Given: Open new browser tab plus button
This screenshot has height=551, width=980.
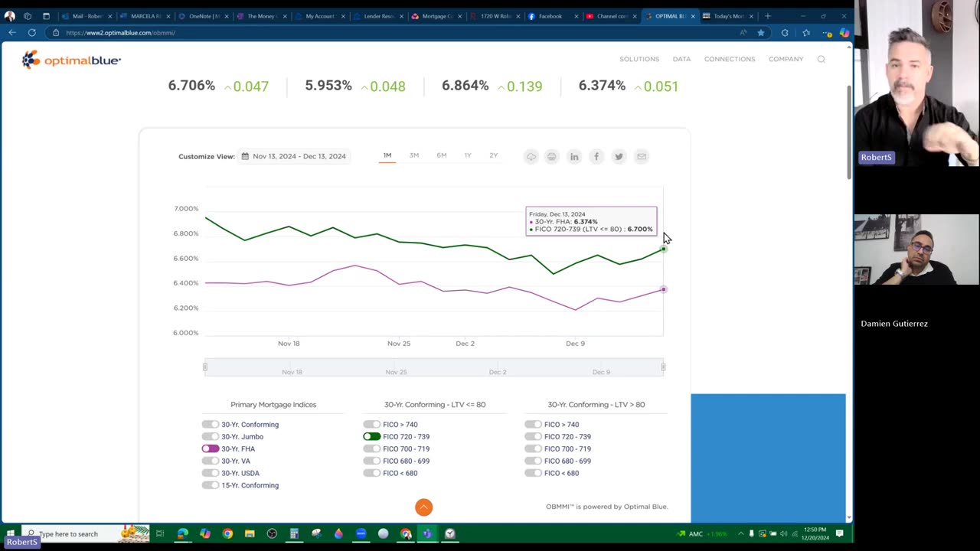Looking at the screenshot, I should [768, 16].
